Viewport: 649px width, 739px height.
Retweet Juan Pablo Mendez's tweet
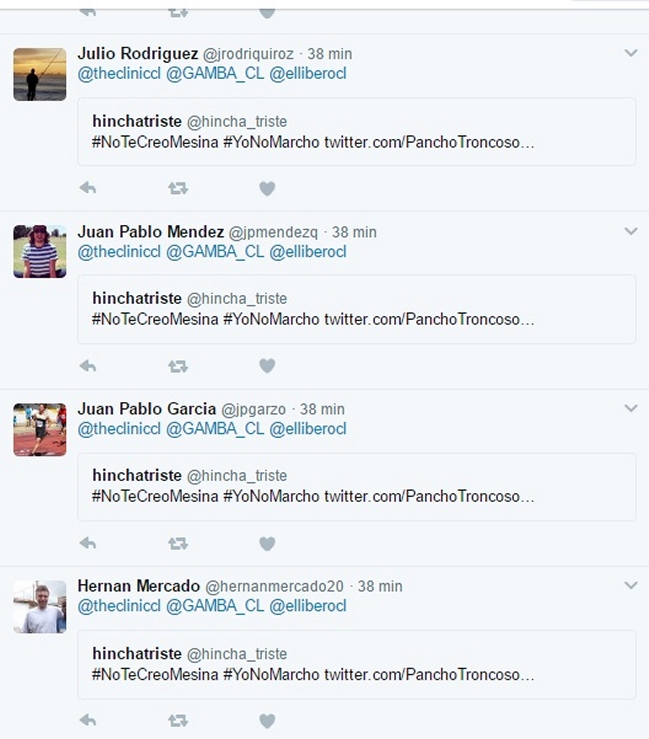coord(178,366)
